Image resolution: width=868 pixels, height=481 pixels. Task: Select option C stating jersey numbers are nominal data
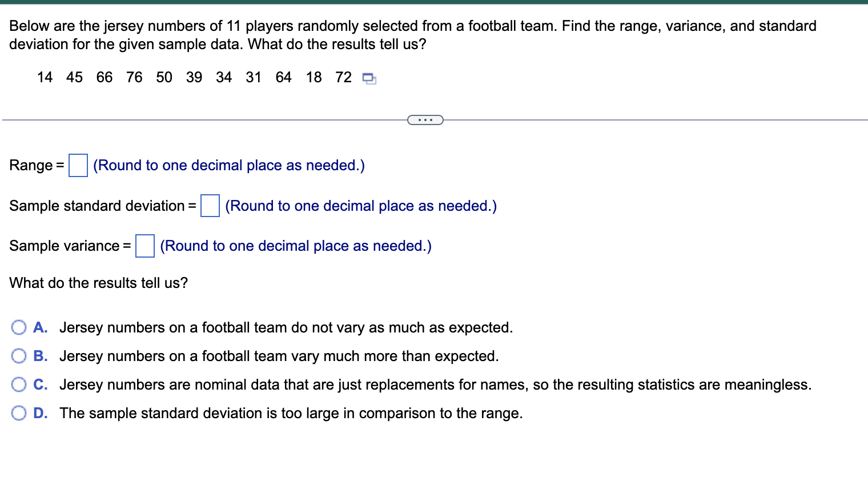(19, 384)
